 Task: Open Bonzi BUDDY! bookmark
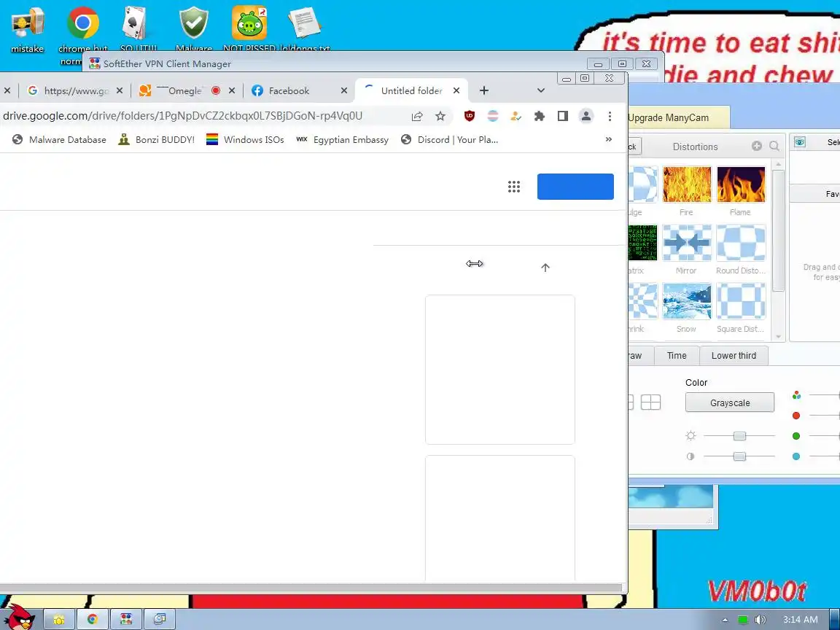click(157, 139)
